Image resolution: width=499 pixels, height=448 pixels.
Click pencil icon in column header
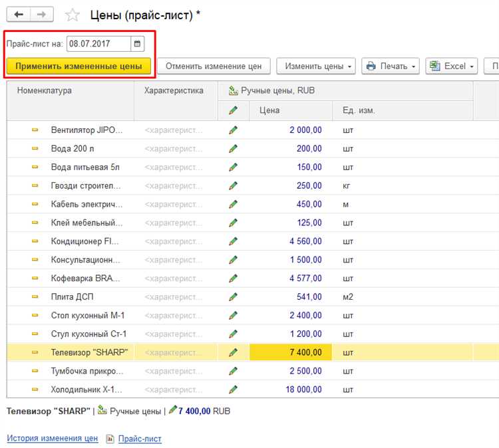click(x=233, y=110)
